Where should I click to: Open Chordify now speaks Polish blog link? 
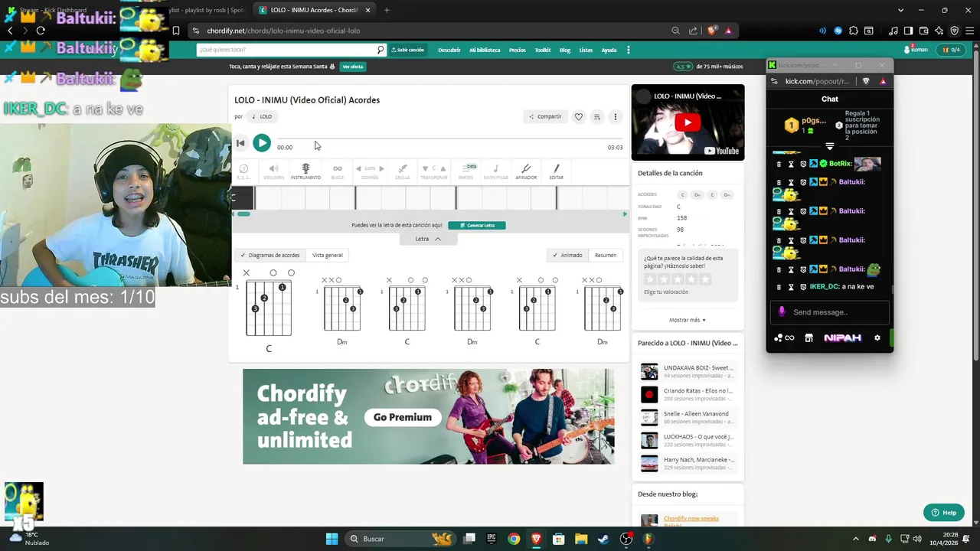(x=691, y=520)
